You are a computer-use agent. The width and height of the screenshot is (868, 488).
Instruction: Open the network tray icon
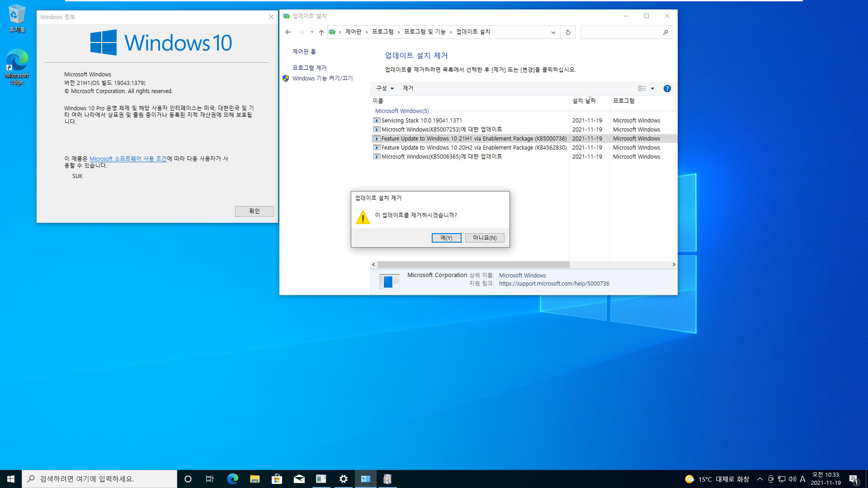(782, 479)
